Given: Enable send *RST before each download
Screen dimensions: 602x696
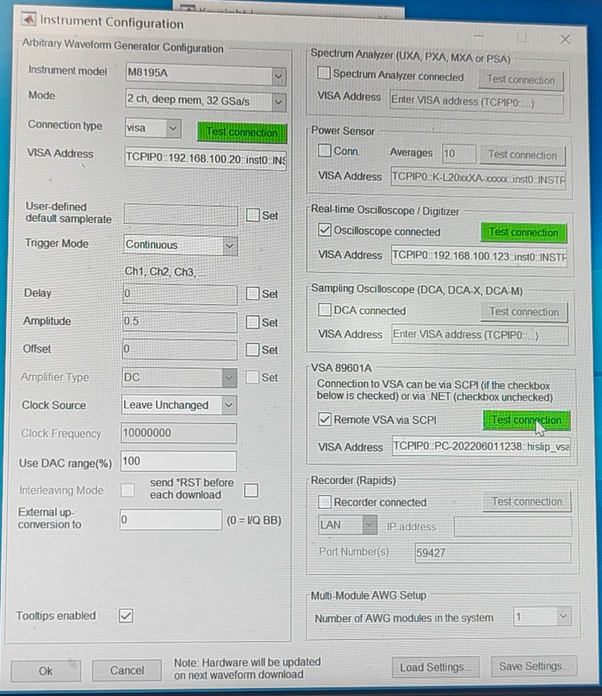Looking at the screenshot, I should (x=251, y=490).
